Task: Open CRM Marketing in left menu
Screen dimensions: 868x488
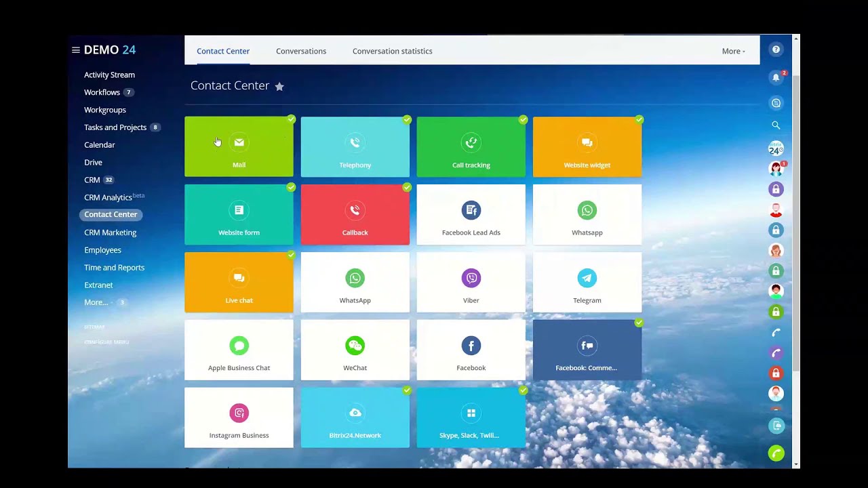Action: coord(110,232)
